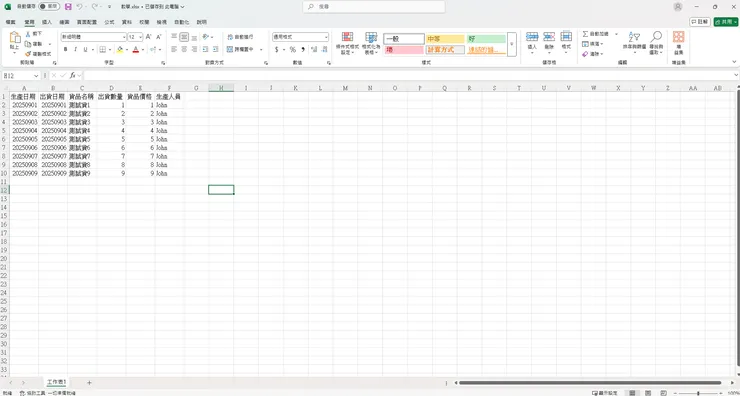Click the Save icon in the title bar
Screen dimensions: 740x396
[68, 7]
